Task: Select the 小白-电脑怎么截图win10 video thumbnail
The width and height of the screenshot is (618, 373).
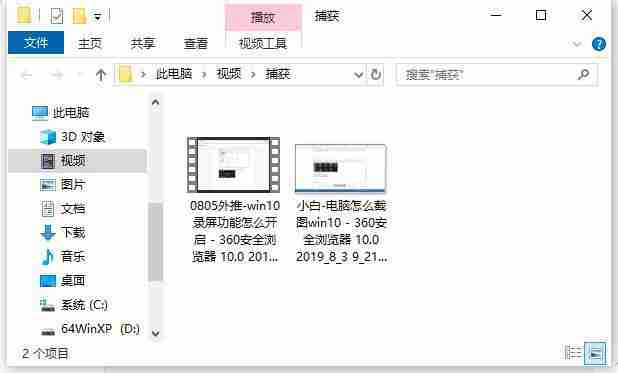Action: coord(341,168)
